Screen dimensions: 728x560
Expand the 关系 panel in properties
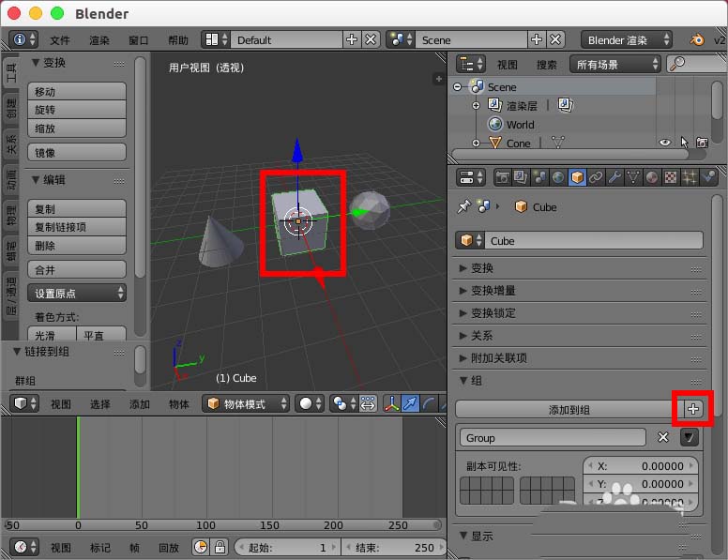[476, 335]
